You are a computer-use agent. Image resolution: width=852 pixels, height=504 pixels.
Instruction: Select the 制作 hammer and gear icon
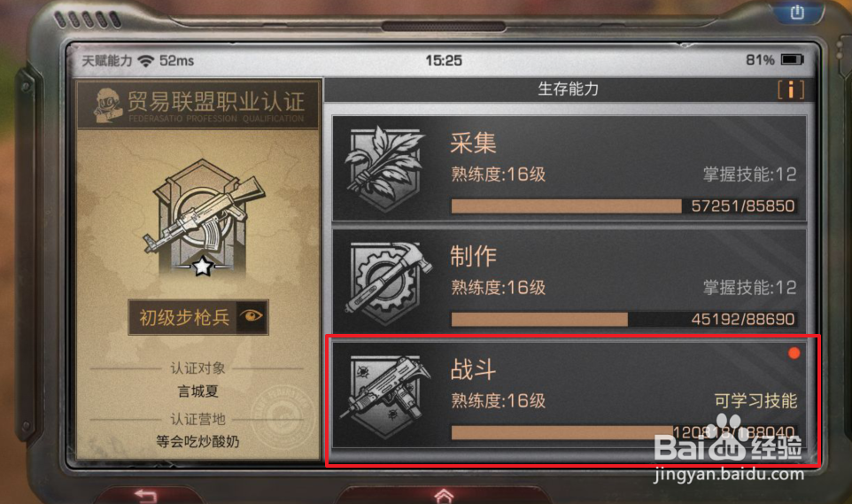[388, 283]
